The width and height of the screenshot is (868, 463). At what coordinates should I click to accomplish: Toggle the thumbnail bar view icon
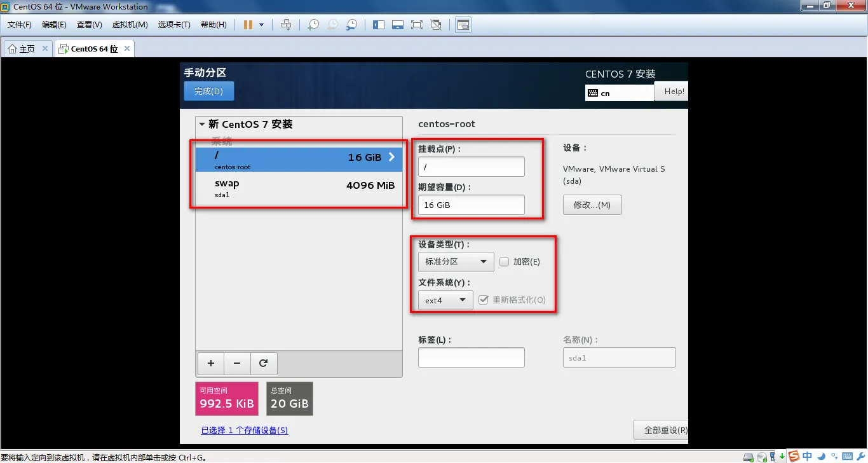click(398, 25)
